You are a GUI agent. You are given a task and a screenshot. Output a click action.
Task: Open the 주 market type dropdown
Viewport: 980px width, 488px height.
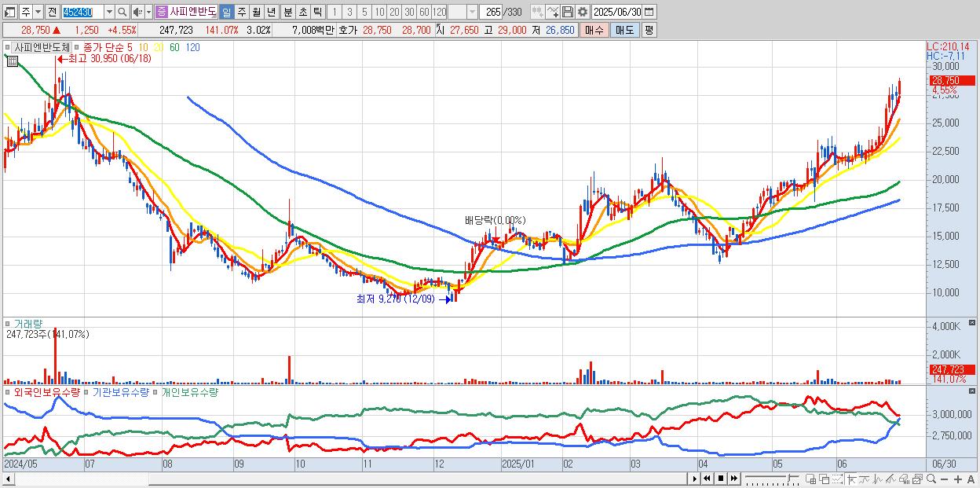pyautogui.click(x=38, y=12)
